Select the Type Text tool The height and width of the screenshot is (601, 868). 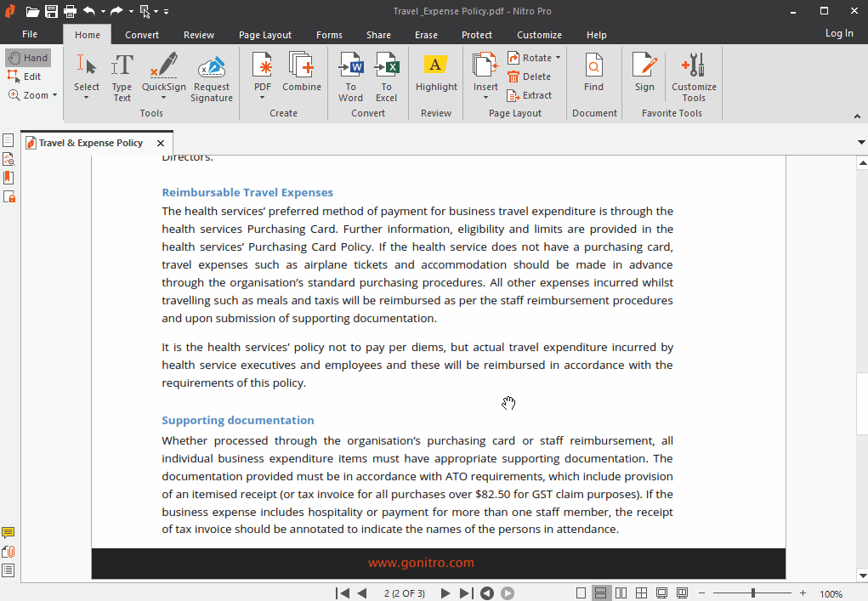[122, 77]
